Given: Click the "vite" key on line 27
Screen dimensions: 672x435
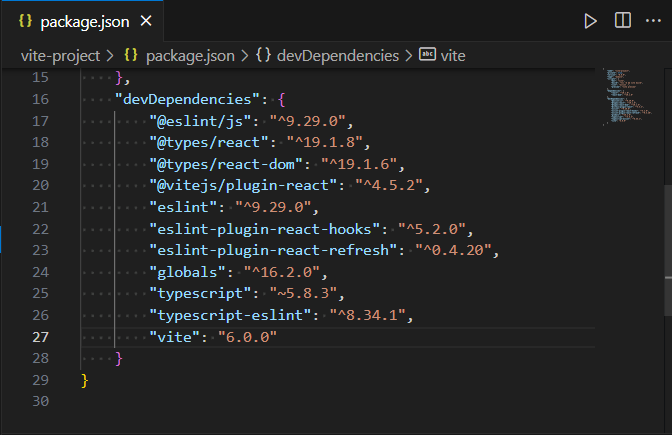Looking at the screenshot, I should point(174,337).
